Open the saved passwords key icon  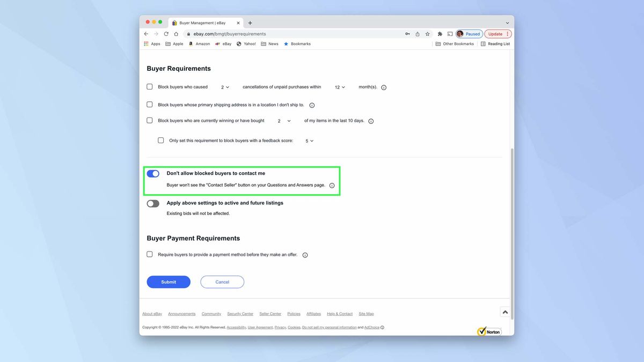pos(408,34)
